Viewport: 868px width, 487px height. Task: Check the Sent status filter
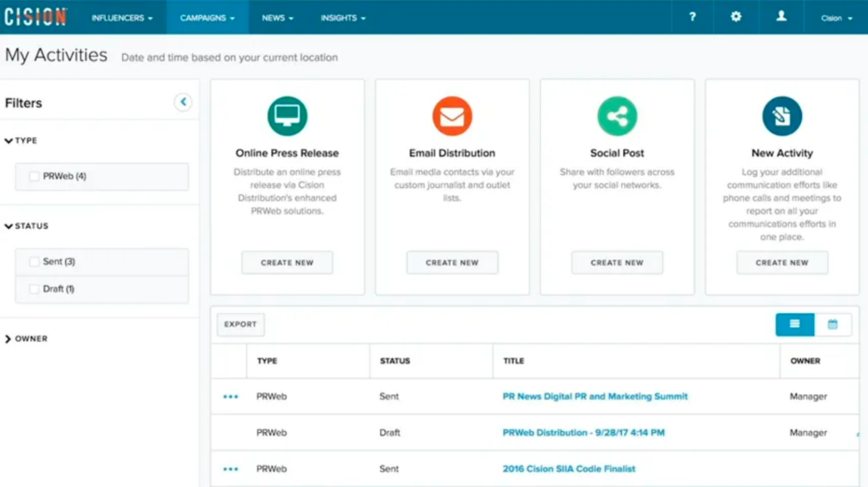[x=34, y=261]
